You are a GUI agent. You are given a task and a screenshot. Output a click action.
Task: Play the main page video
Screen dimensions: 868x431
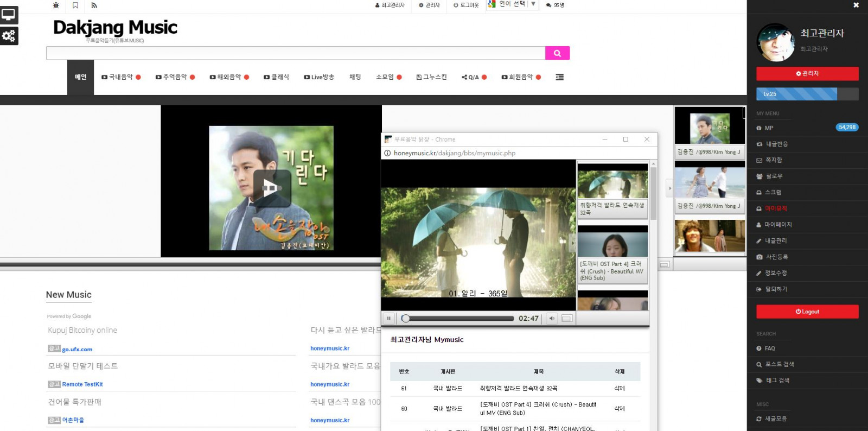pos(271,188)
